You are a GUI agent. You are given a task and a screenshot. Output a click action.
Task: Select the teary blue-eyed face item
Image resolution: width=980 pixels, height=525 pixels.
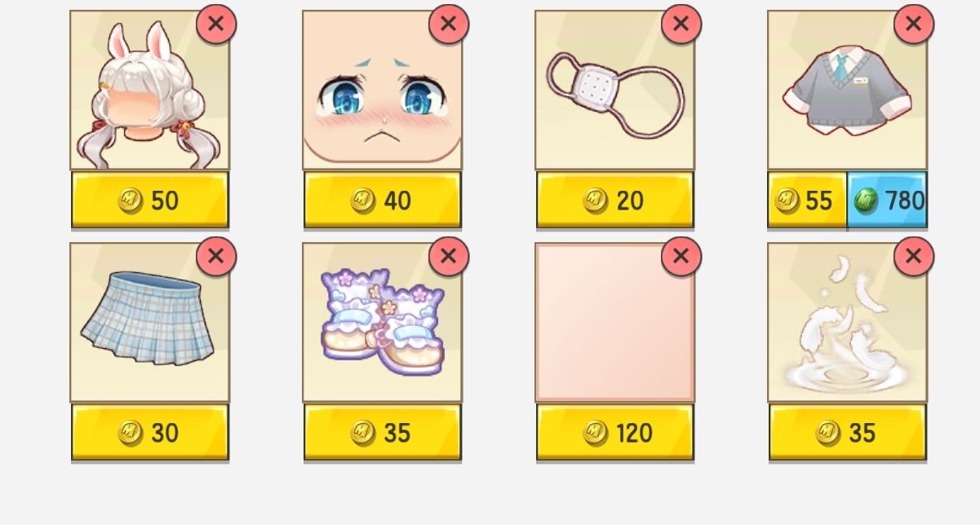click(x=382, y=90)
